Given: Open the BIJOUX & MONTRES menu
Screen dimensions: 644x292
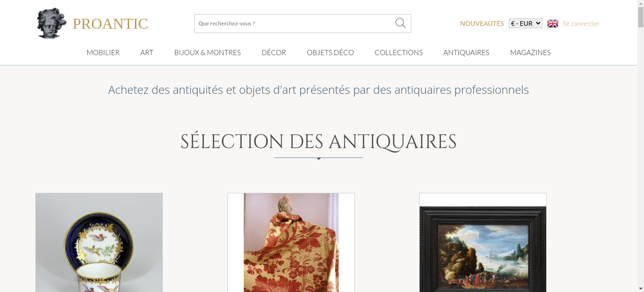Looking at the screenshot, I should [x=207, y=52].
